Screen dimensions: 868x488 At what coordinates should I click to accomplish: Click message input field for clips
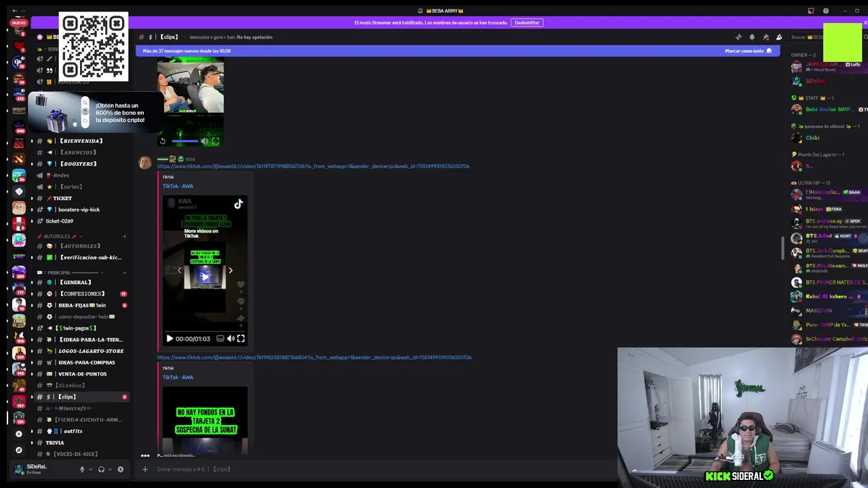pyautogui.click(x=383, y=469)
